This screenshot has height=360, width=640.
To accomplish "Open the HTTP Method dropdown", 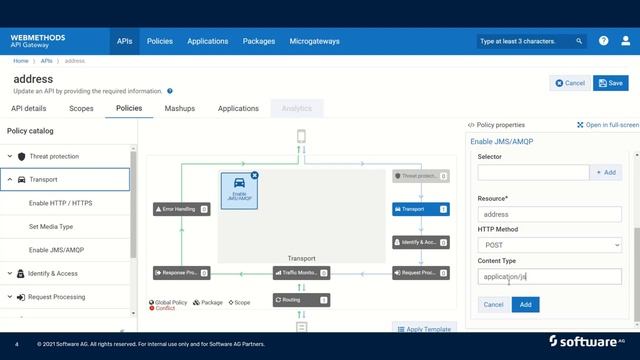I will tap(549, 245).
